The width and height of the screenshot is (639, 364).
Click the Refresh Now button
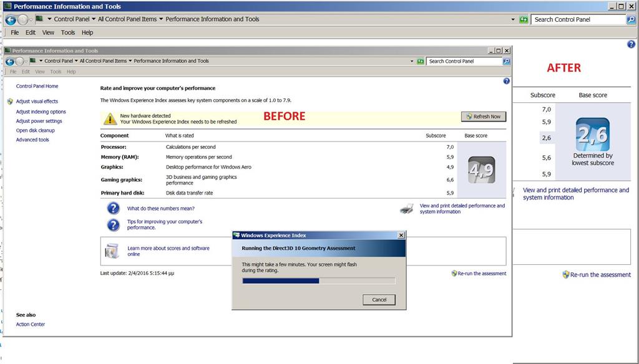pyautogui.click(x=484, y=117)
